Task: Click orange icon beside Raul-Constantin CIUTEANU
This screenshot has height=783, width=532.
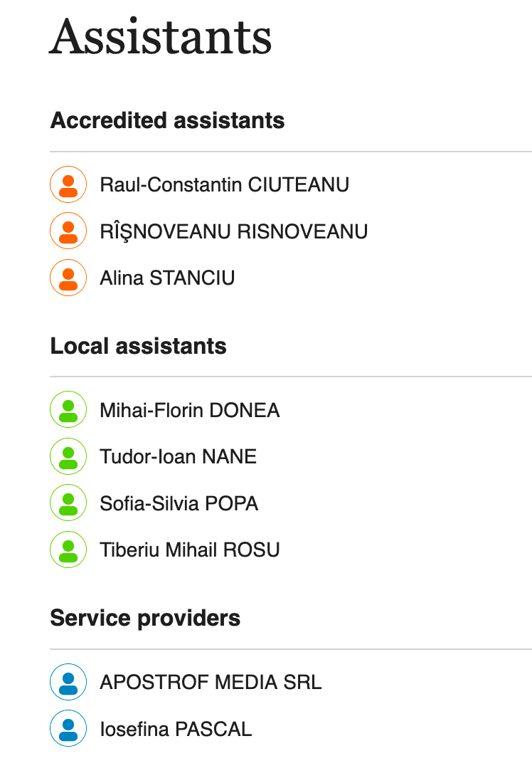Action: click(x=68, y=184)
